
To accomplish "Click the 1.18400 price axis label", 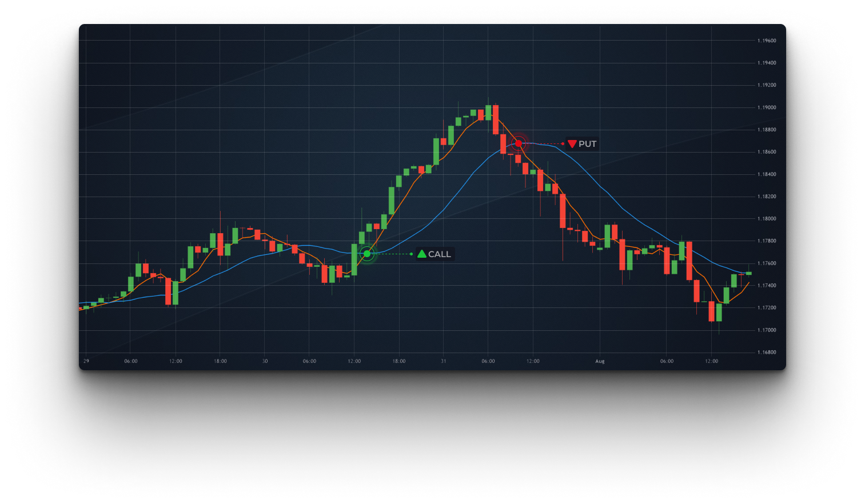I will [767, 174].
